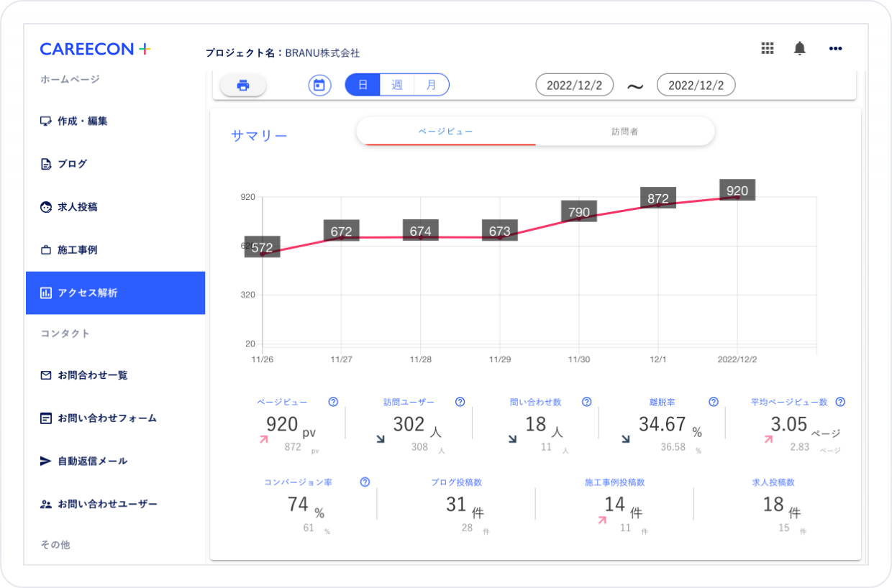Viewport: 892px width, 588px height.
Task: Open the apps grid icon in the header
Action: (767, 48)
